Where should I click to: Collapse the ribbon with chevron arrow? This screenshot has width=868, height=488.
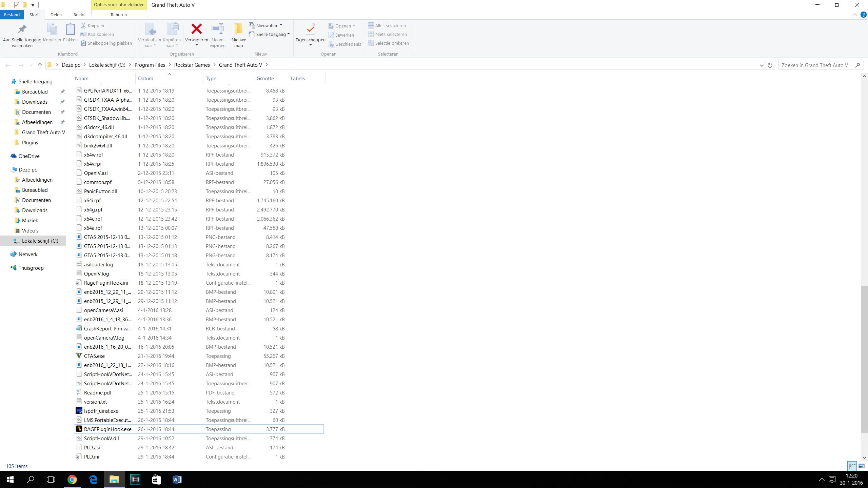coord(854,15)
